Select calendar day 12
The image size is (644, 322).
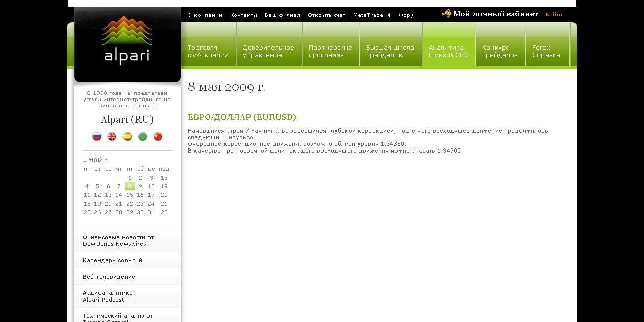(x=97, y=195)
